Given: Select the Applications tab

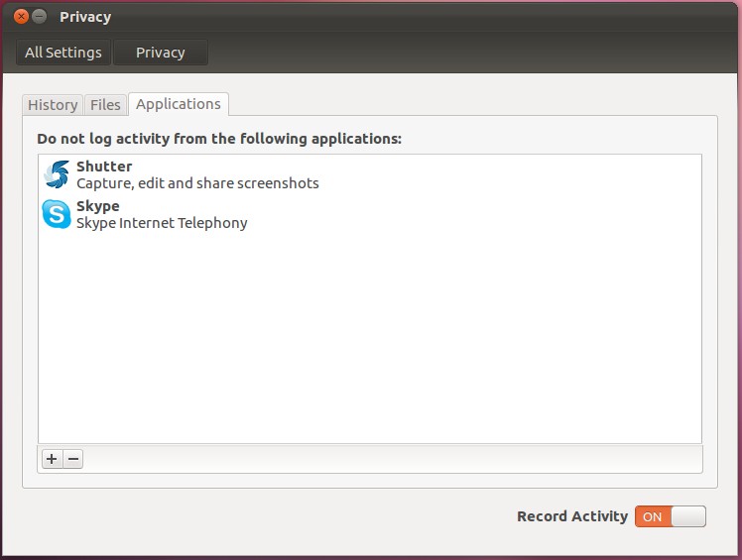Looking at the screenshot, I should tap(179, 104).
